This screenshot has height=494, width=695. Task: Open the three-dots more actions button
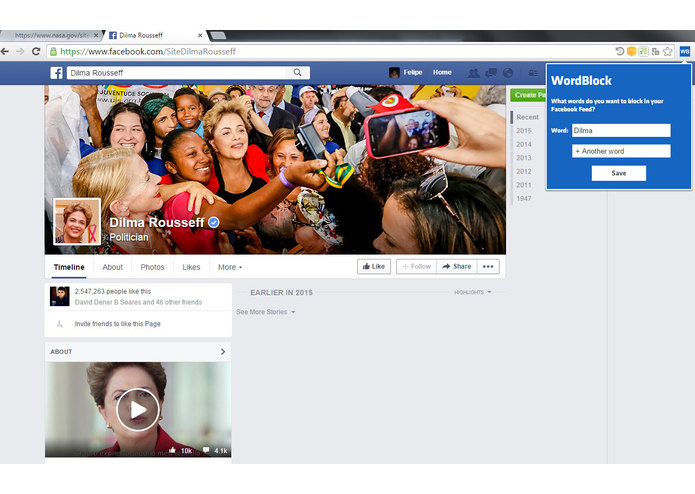(488, 266)
